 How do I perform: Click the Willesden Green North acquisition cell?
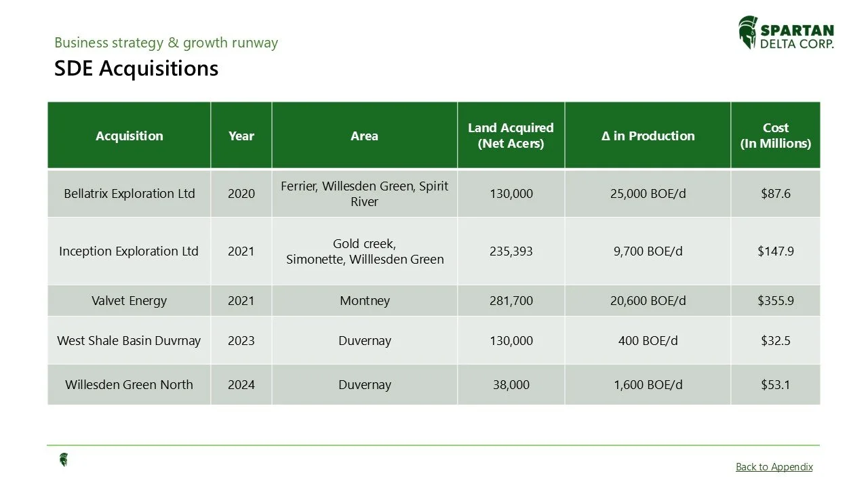(129, 384)
